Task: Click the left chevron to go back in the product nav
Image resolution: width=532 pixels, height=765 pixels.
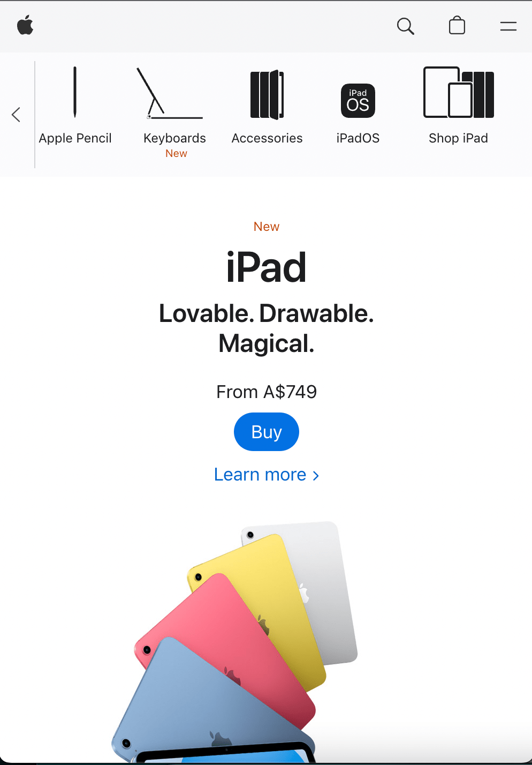Action: point(16,114)
